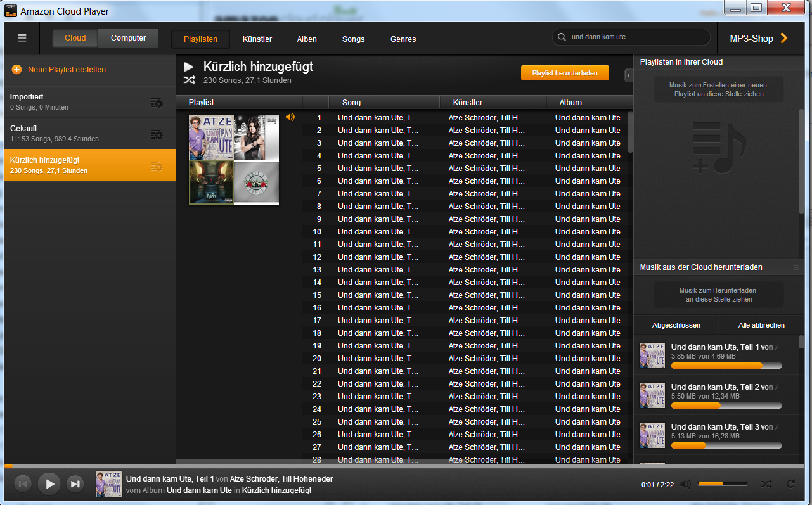Viewport: 812px width, 505px height.
Task: Select the Importiert playlist
Action: click(x=90, y=102)
